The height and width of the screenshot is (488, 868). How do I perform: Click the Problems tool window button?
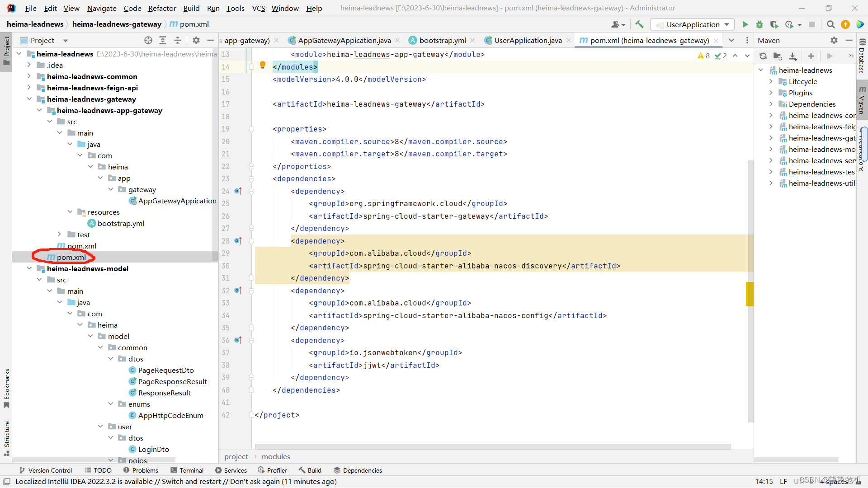[141, 470]
